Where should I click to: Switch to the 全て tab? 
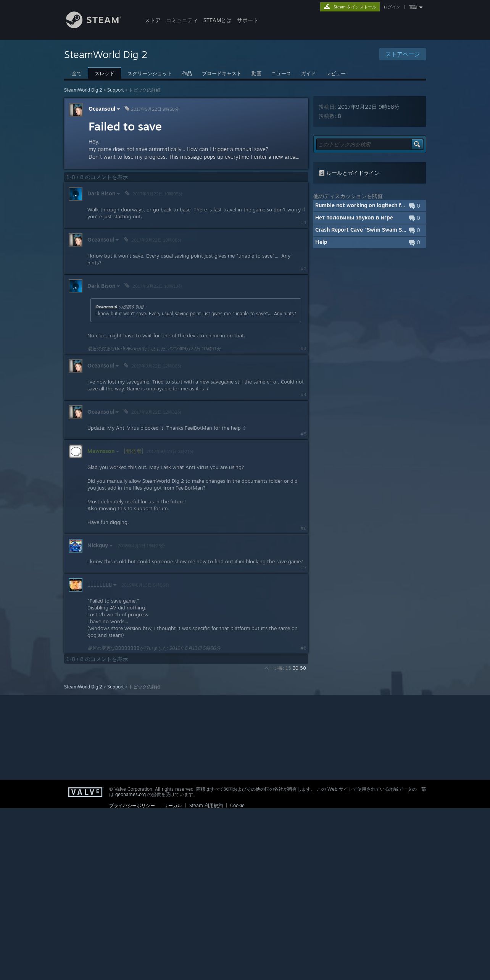click(x=77, y=73)
